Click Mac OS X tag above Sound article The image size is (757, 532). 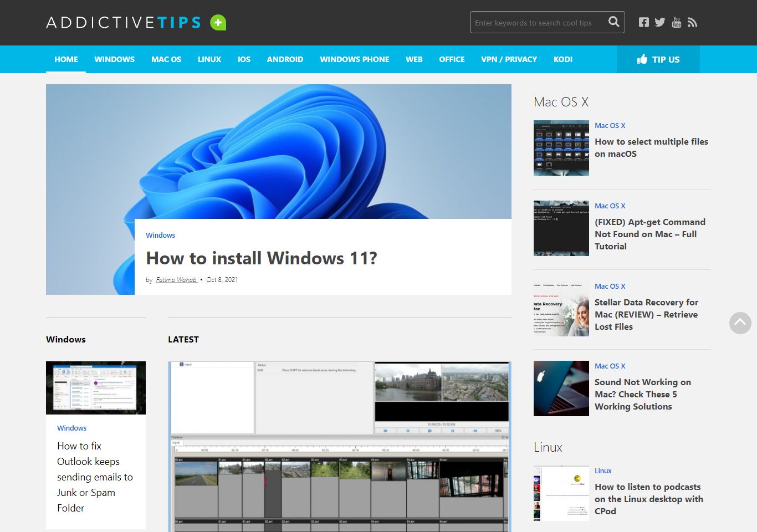[610, 366]
